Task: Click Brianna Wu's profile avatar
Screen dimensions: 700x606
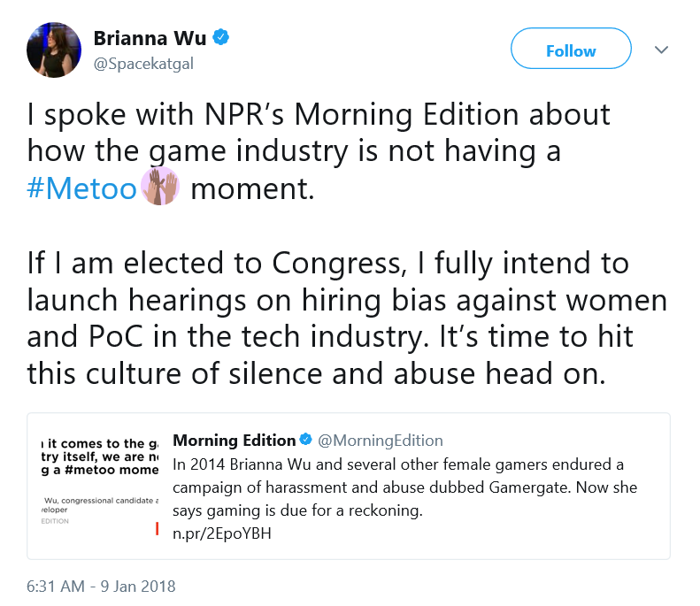Action: (54, 50)
